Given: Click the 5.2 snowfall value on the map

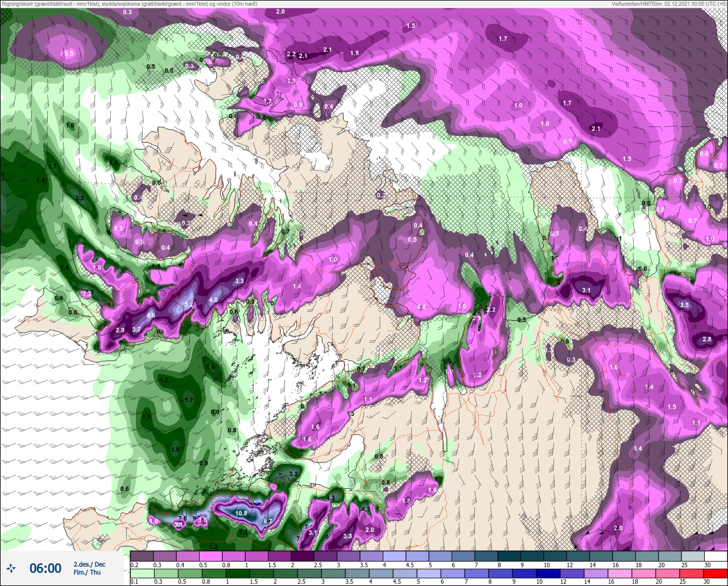Looking at the screenshot, I should (189, 305).
